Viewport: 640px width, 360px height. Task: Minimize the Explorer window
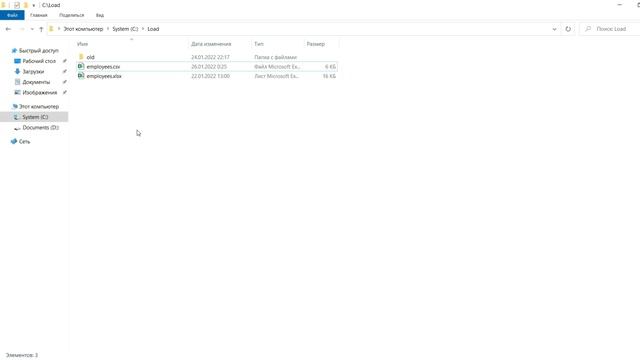[620, 4]
